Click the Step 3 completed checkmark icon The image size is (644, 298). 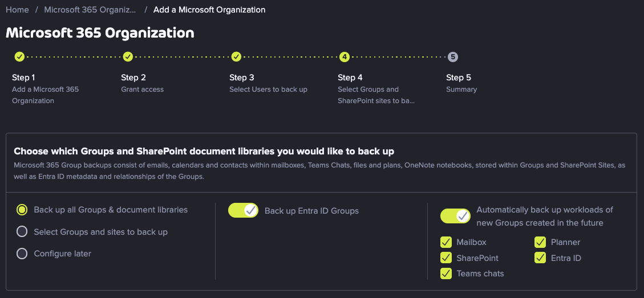pos(236,56)
